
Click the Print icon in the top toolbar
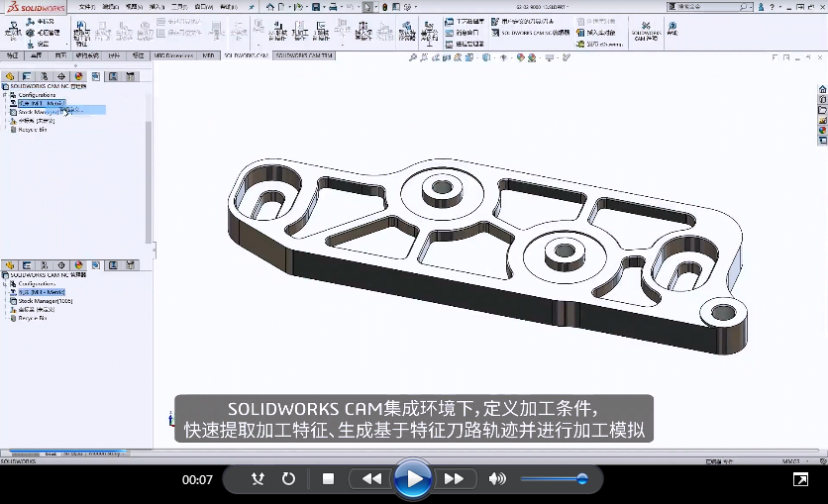pos(333,7)
